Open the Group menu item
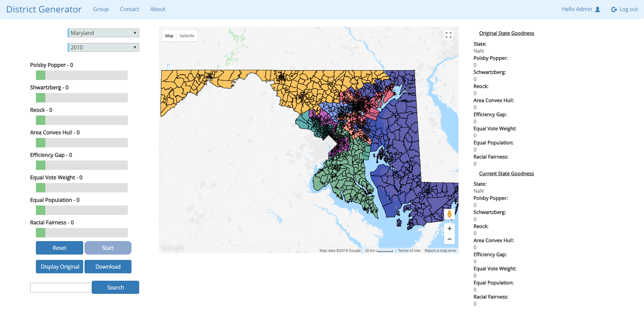Image resolution: width=644 pixels, height=317 pixels. click(101, 9)
